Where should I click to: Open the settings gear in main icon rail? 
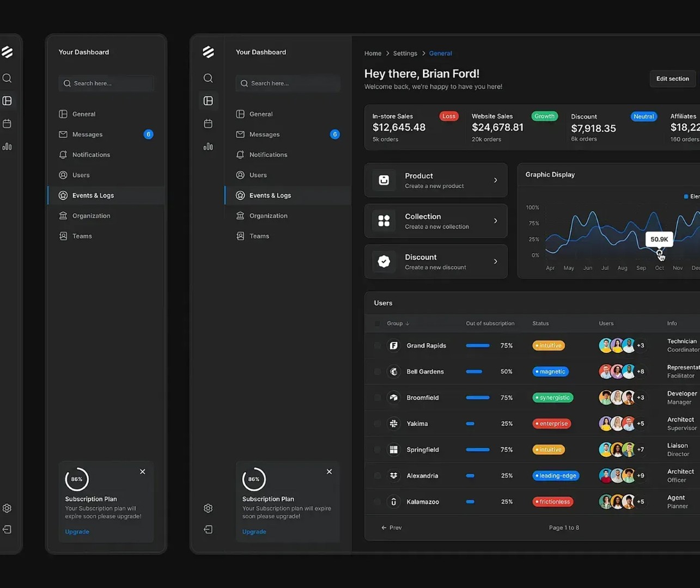(x=208, y=508)
